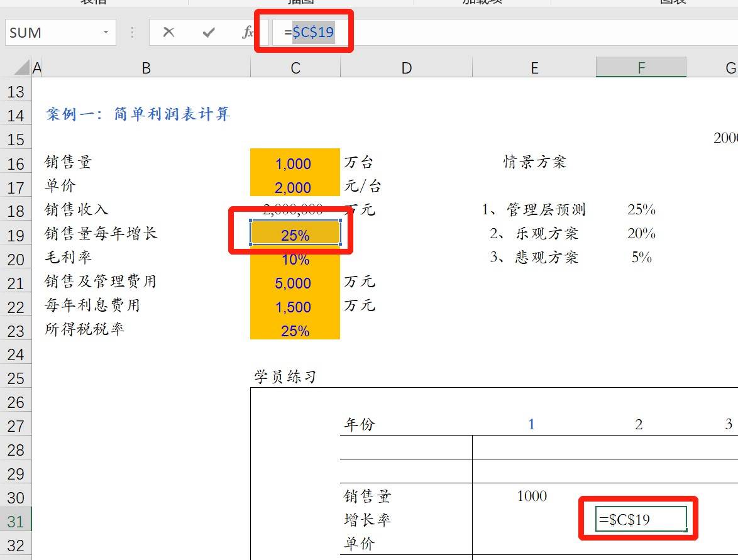Image resolution: width=738 pixels, height=560 pixels.
Task: Select the 5,000 sales and admin expense cell
Action: coord(294,283)
